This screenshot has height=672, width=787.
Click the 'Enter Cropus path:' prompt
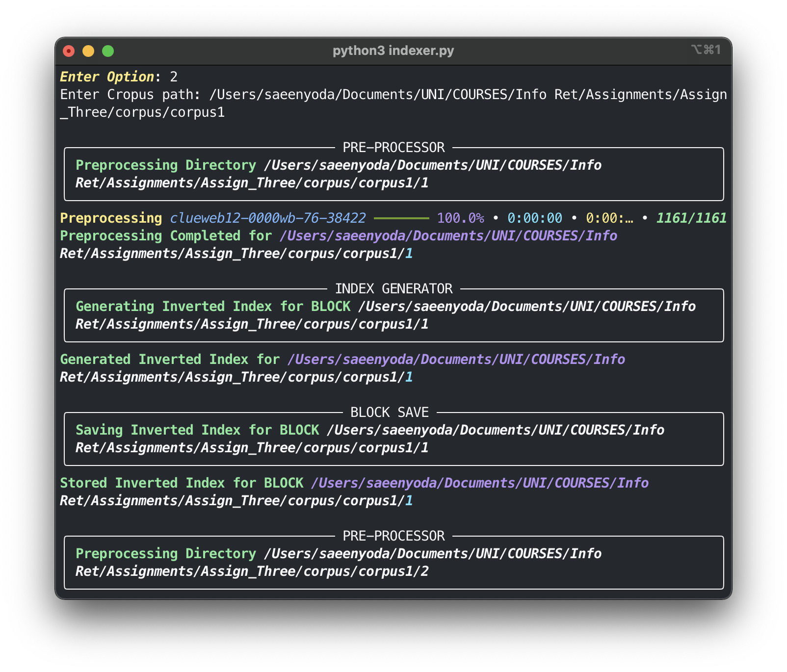pyautogui.click(x=130, y=95)
